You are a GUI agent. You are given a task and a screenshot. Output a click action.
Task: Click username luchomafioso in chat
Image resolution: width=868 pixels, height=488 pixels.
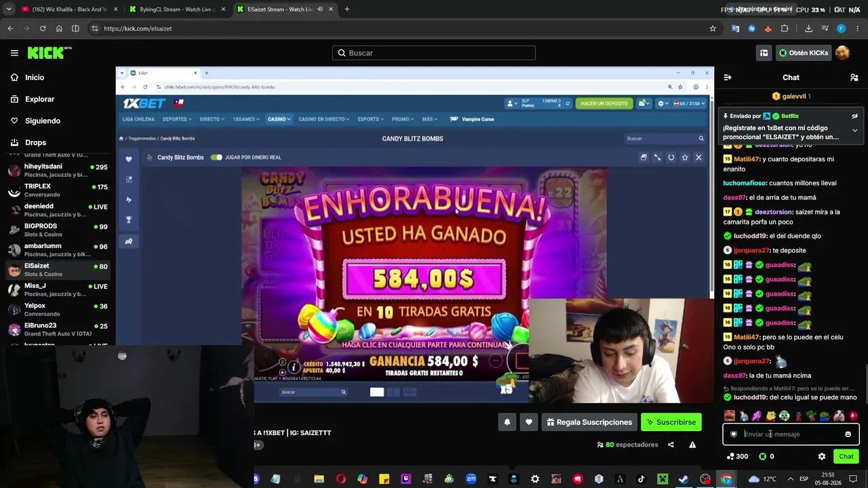(745, 183)
